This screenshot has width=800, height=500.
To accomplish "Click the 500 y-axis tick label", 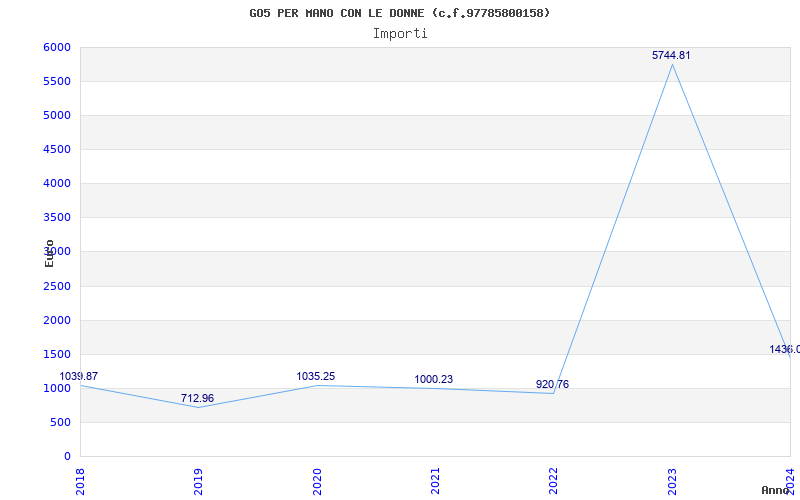I will (60, 422).
